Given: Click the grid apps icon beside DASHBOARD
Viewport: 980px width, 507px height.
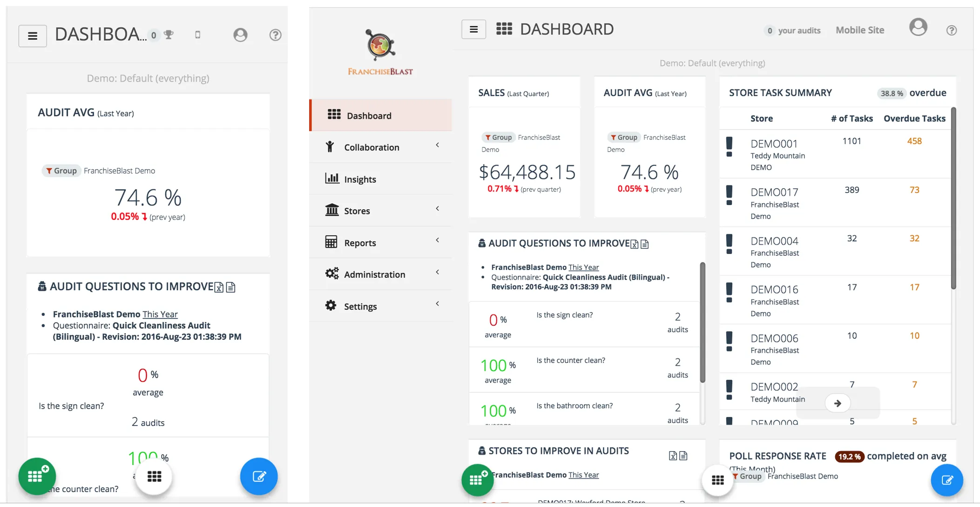Looking at the screenshot, I should [x=504, y=28].
